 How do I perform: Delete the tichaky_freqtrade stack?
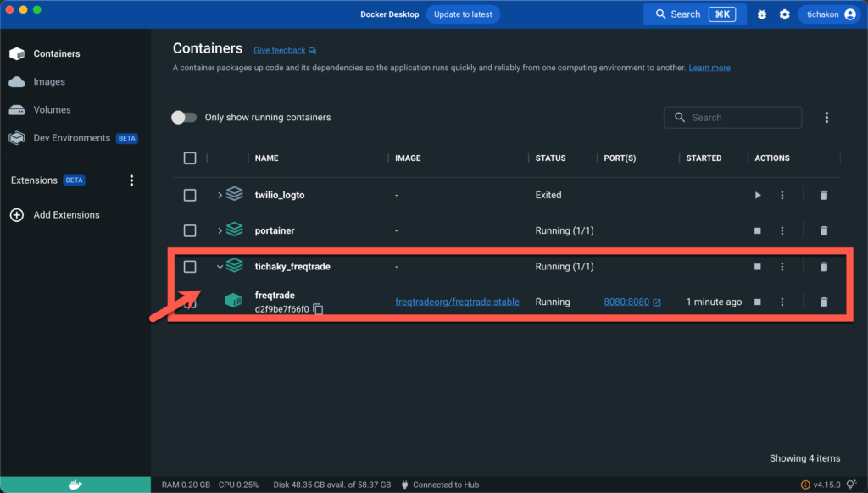824,267
